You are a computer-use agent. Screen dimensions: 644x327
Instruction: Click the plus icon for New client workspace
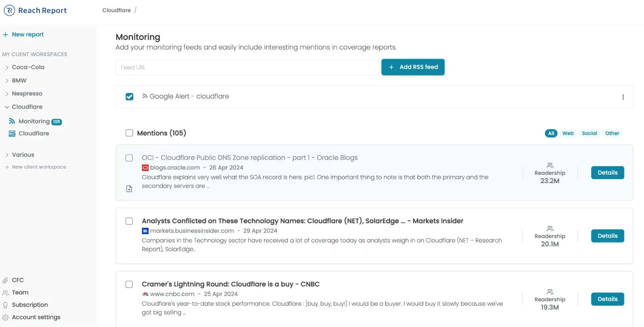7,167
